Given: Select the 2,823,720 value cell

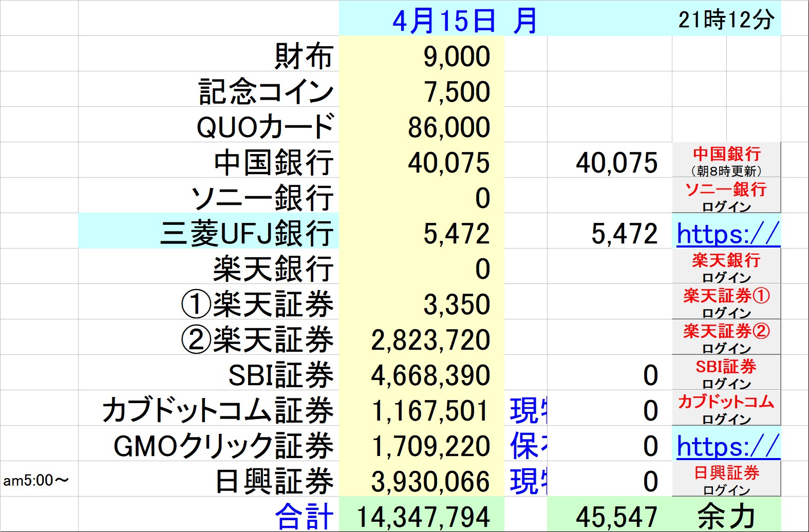Looking at the screenshot, I should point(422,337).
